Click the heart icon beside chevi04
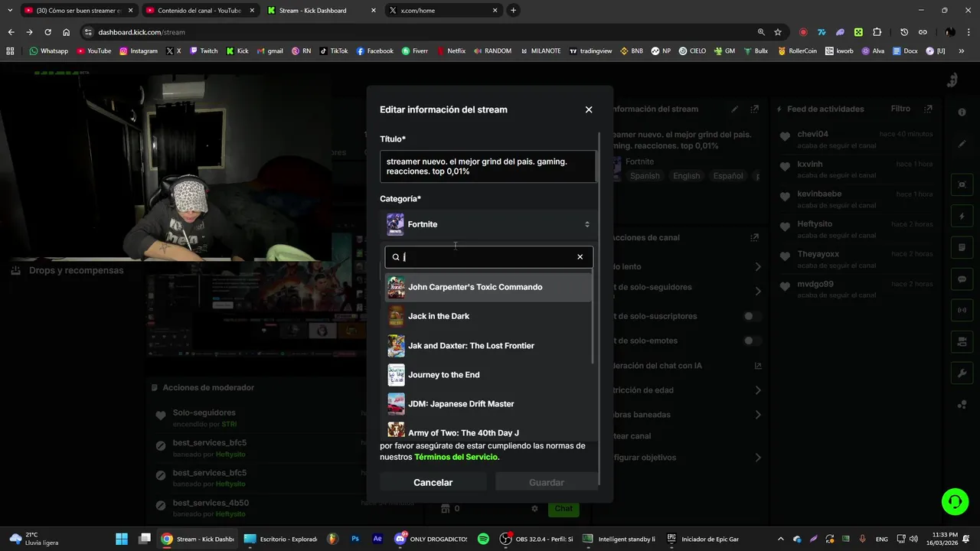 coord(785,137)
